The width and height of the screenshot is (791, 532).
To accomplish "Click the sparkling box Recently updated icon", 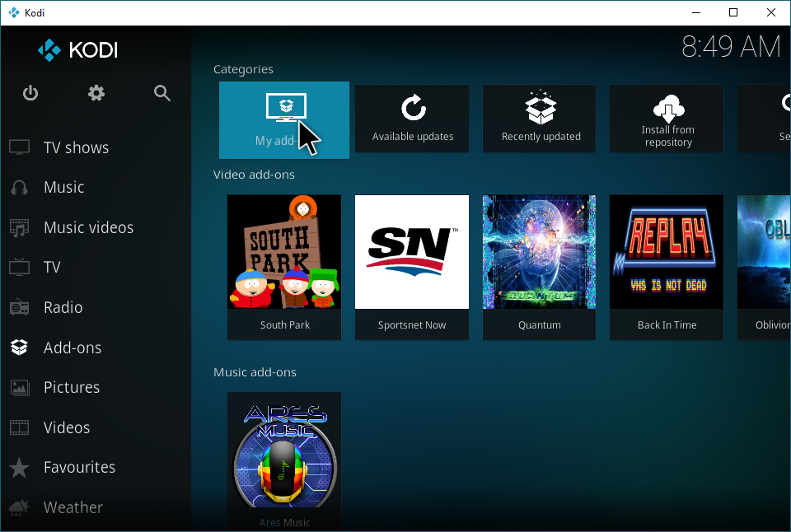I will 541,107.
